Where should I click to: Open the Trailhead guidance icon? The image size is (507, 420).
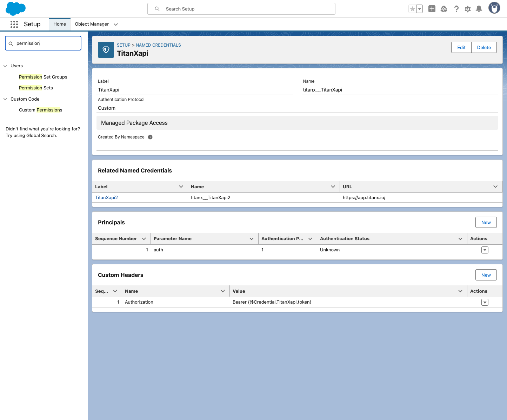[444, 9]
